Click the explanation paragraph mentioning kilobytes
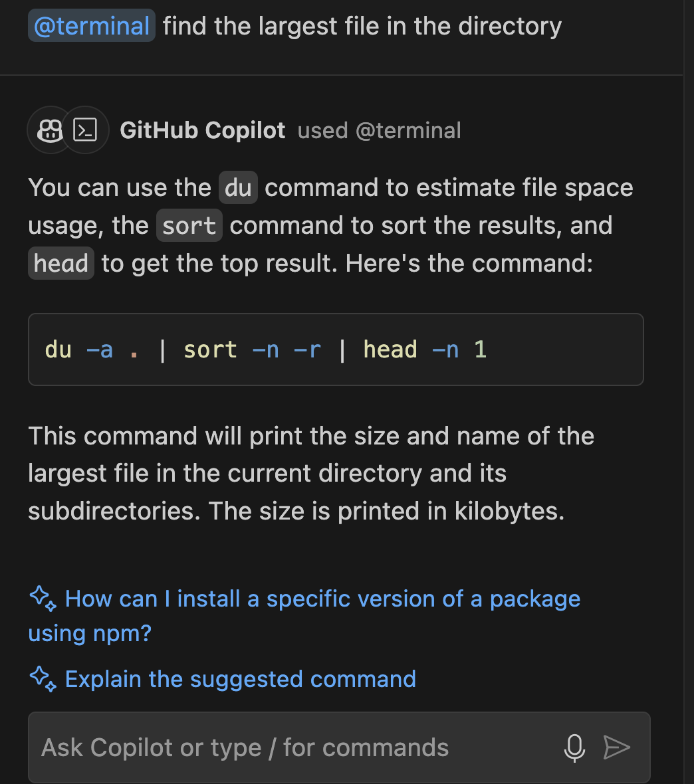 pos(311,474)
